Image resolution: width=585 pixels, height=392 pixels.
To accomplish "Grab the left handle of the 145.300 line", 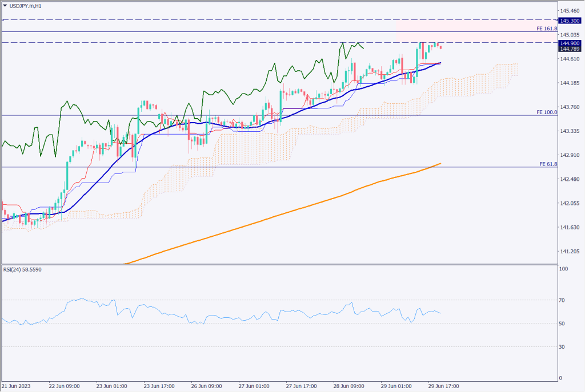I will tap(3, 20).
